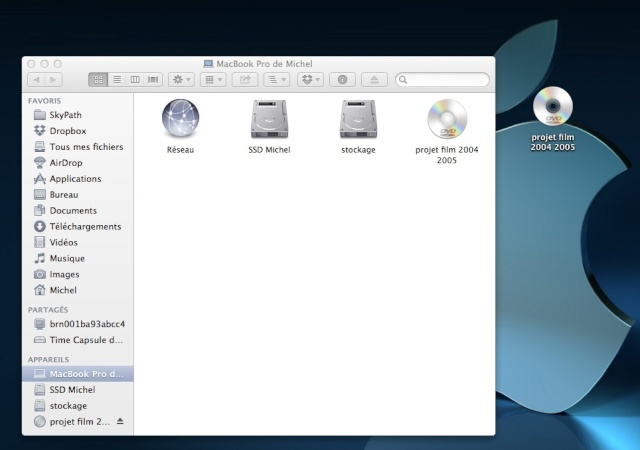
Task: Click the FAVORIS section header
Action: pos(44,101)
